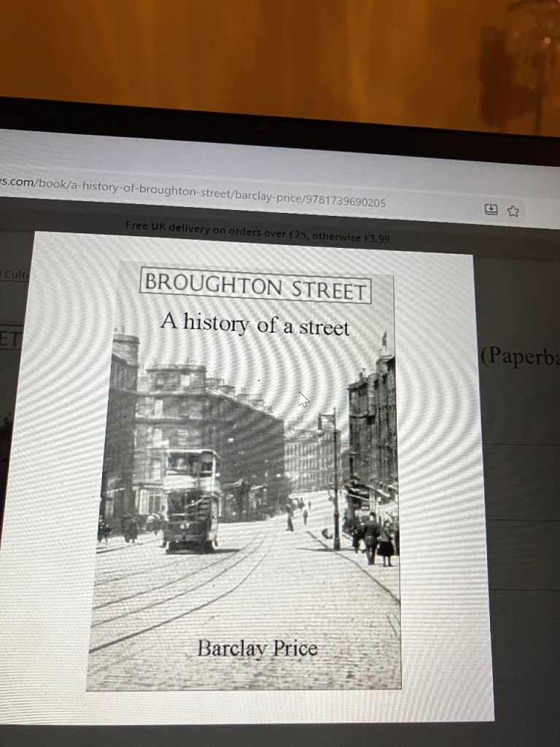Click the URL text in the address bar

tap(192, 193)
